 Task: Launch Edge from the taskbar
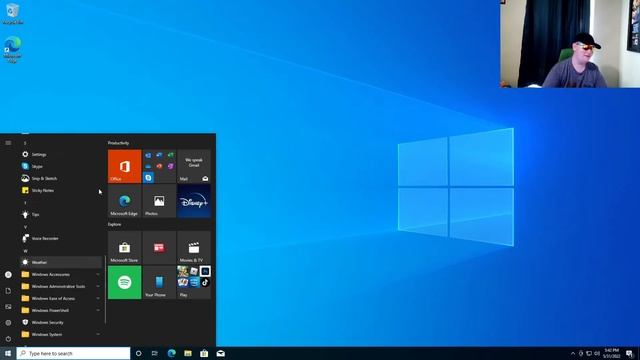(171, 353)
